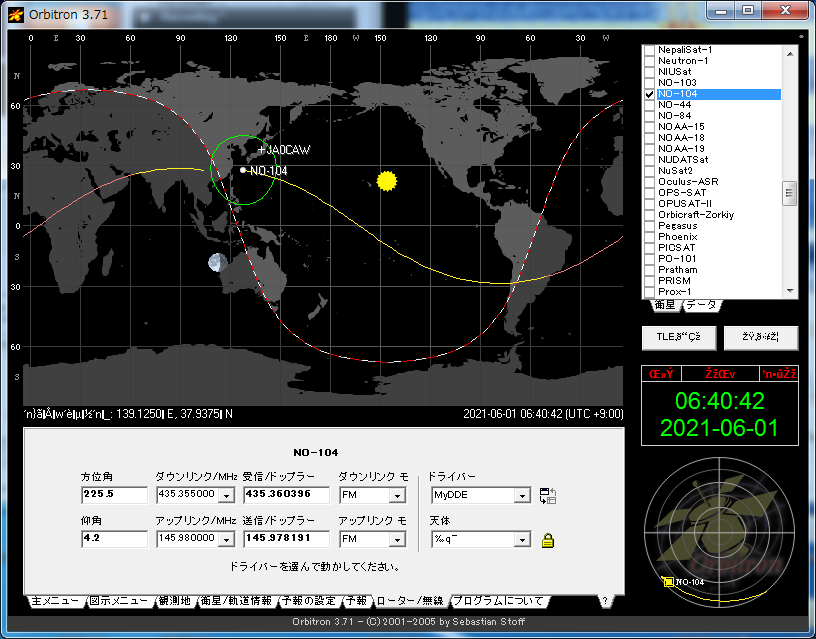
Task: Click the NO-104 satellite dot on map
Action: pos(243,170)
